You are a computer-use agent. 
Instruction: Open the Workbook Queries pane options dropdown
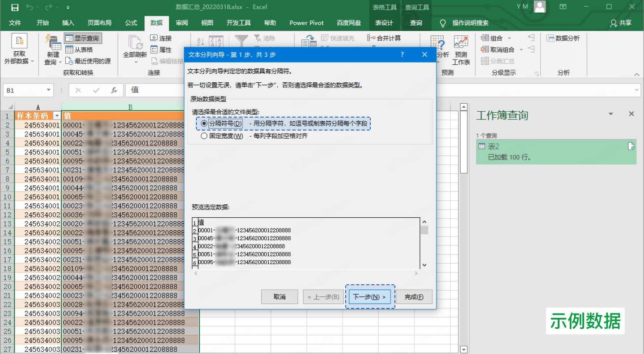click(611, 114)
